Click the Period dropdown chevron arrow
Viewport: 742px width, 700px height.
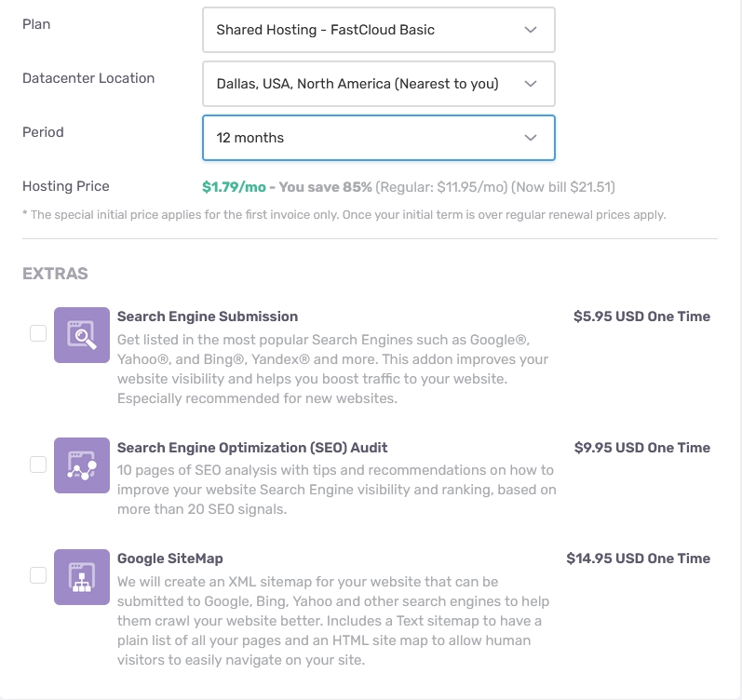coord(531,138)
